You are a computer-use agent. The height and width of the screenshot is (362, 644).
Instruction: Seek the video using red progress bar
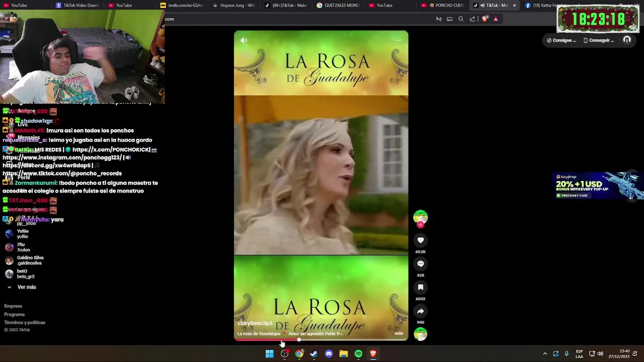321,339
